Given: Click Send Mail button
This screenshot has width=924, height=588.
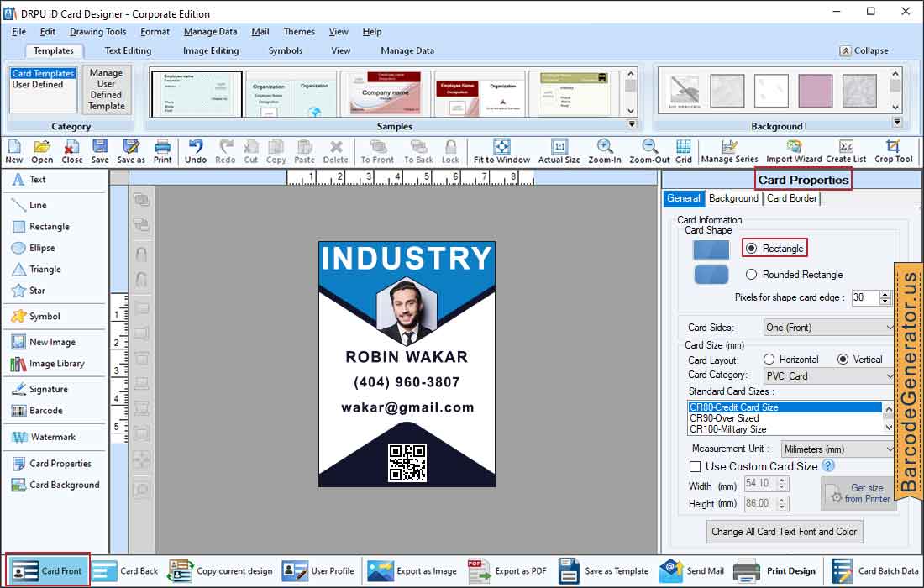Looking at the screenshot, I should point(692,571).
